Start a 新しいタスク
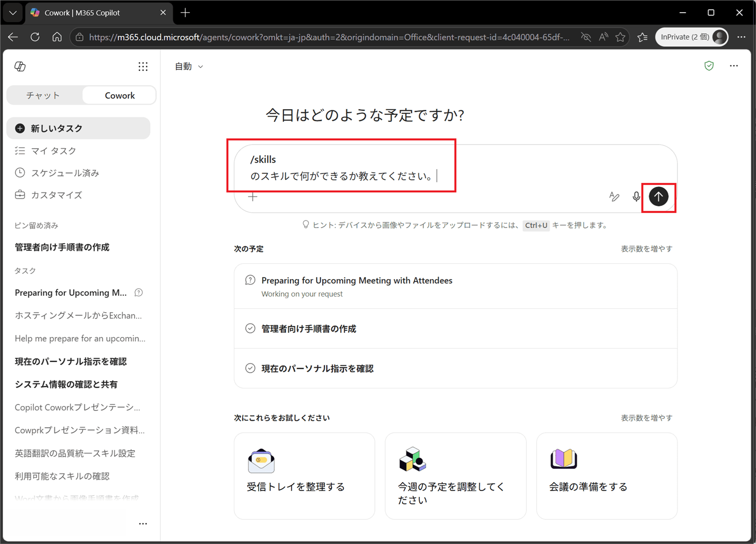 pyautogui.click(x=79, y=128)
